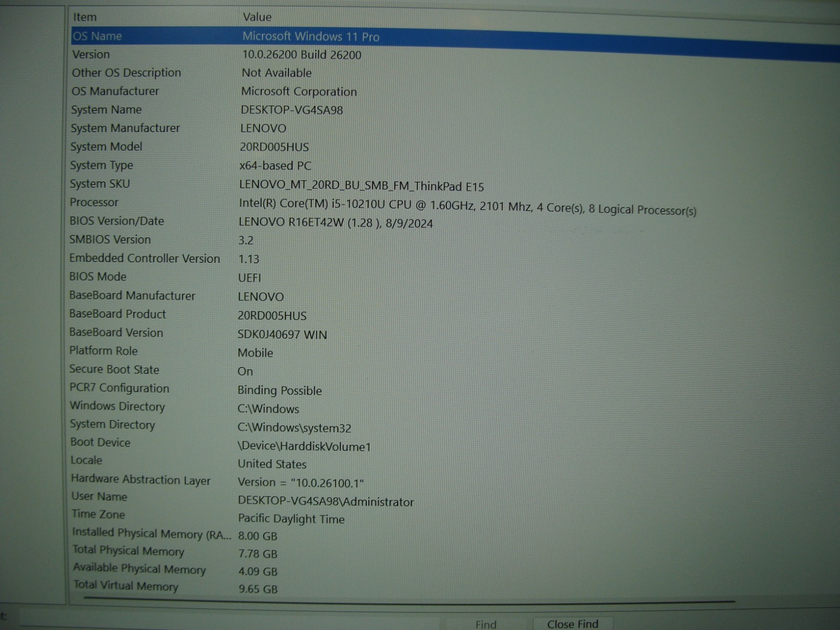Select the BIOS Version/Date row
Image resolution: width=840 pixels, height=630 pixels.
[117, 221]
